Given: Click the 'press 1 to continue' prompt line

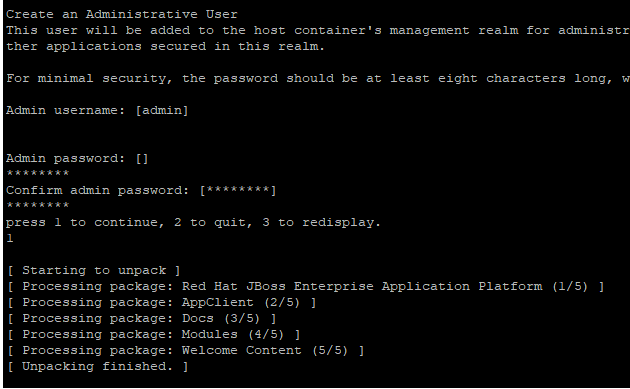Looking at the screenshot, I should coord(193,223).
